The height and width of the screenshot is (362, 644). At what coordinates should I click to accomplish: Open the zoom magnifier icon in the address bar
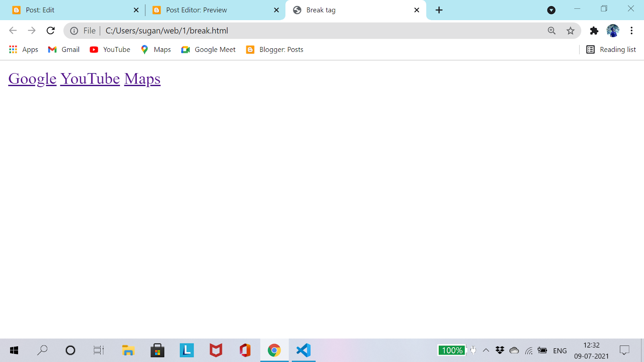pos(551,31)
